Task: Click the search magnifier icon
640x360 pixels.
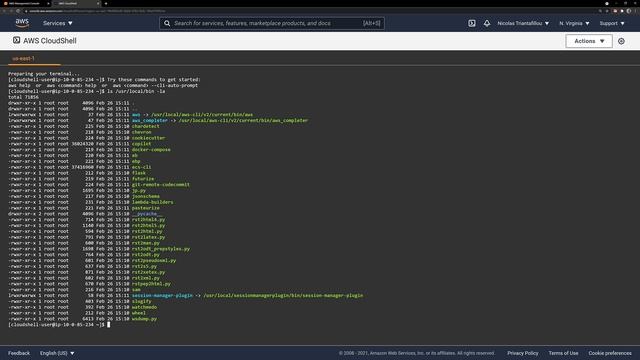Action: click(x=167, y=23)
